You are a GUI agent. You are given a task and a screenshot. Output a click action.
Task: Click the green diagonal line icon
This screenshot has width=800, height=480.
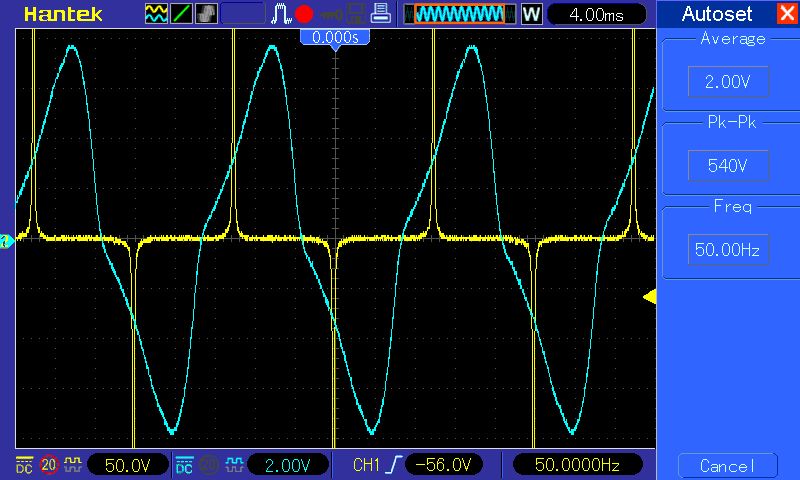[181, 14]
